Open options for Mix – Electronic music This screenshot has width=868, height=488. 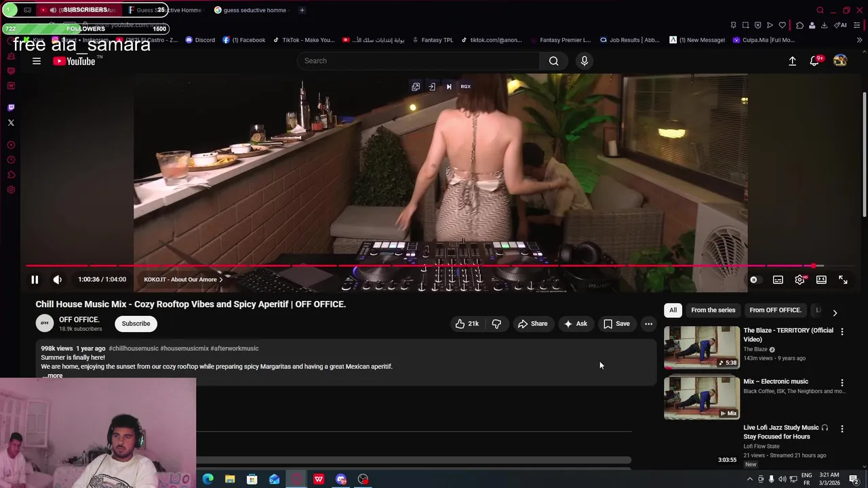[842, 383]
